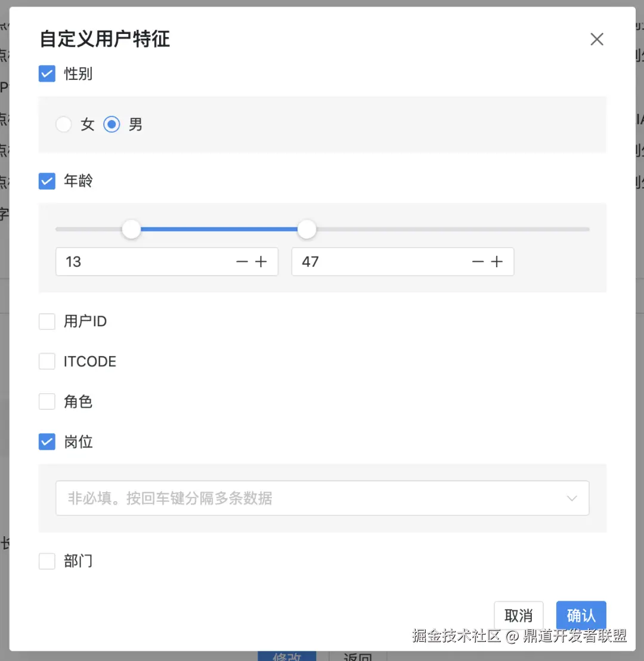Click the right handle of the age slider
This screenshot has height=661, width=644.
coord(306,229)
